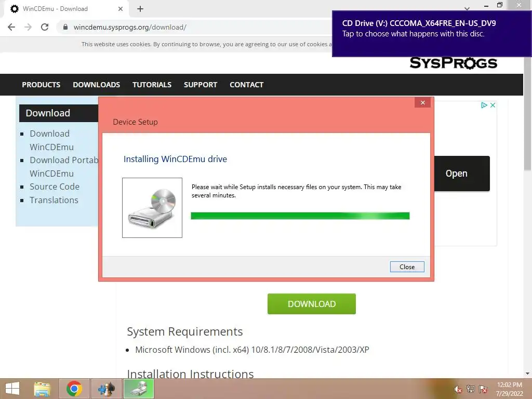The width and height of the screenshot is (532, 399).
Task: Click the Microsoft Windows requirements bullet text
Action: tap(252, 350)
